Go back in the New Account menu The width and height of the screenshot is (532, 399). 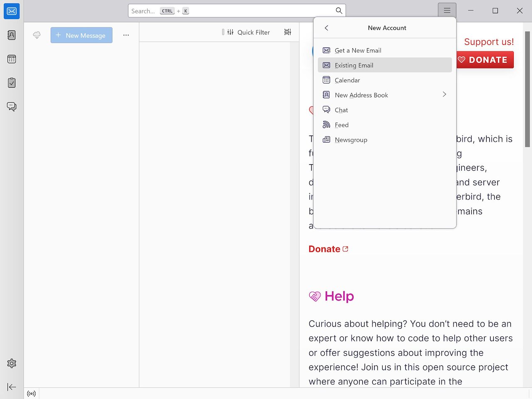[x=327, y=28]
